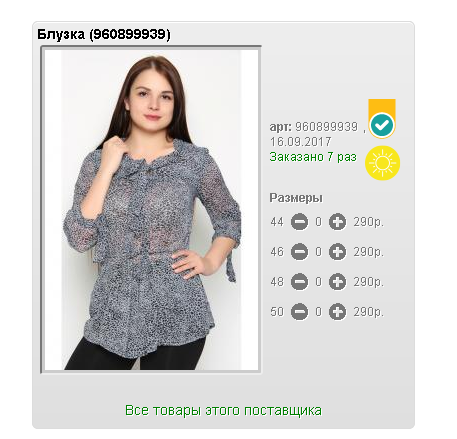Click the yellow sun season icon
Screen dimensions: 457x439
click(x=382, y=163)
